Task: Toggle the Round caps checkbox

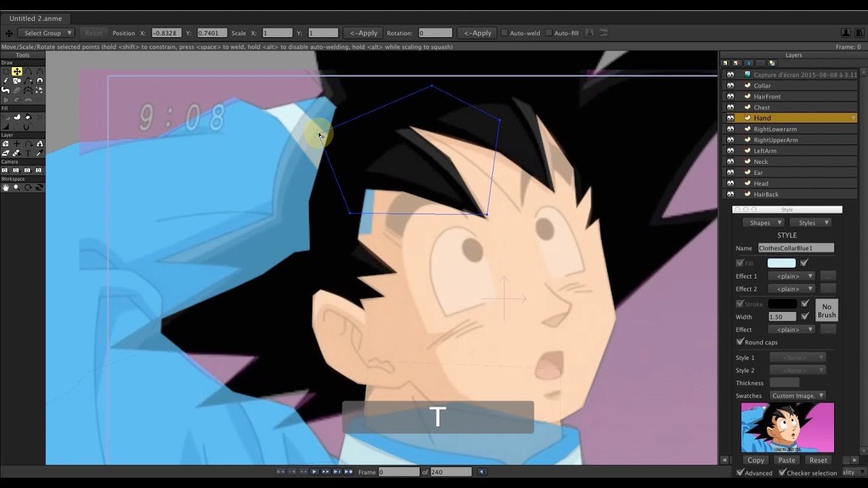Action: [x=740, y=342]
